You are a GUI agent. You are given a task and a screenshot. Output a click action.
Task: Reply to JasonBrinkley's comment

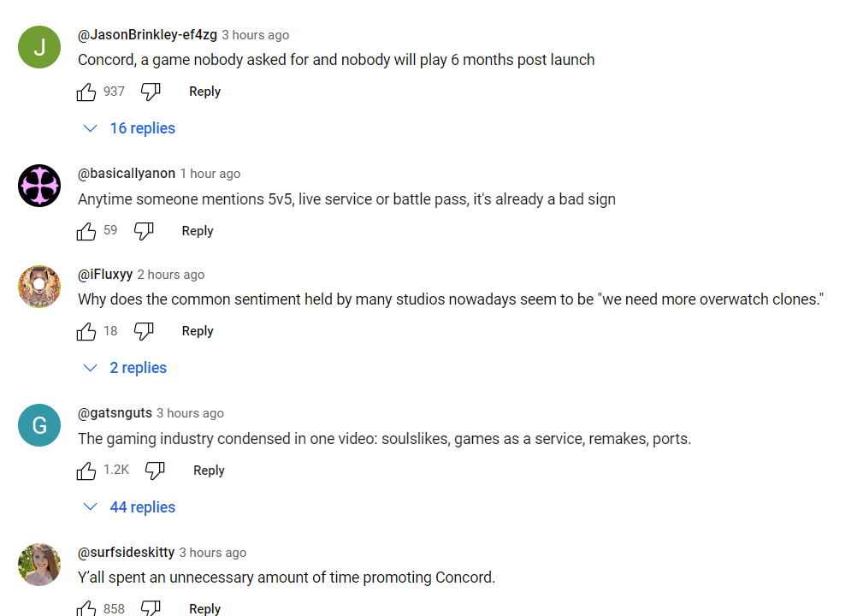coord(204,92)
